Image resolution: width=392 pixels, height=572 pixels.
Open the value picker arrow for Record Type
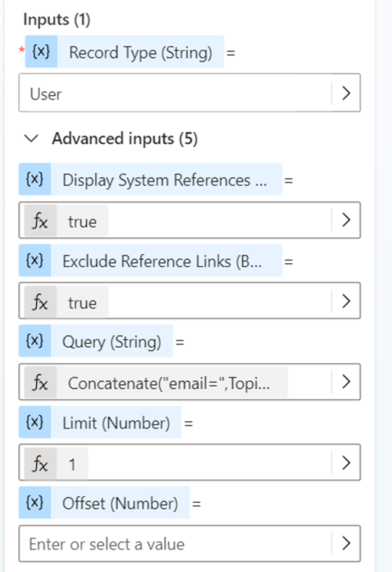point(346,93)
